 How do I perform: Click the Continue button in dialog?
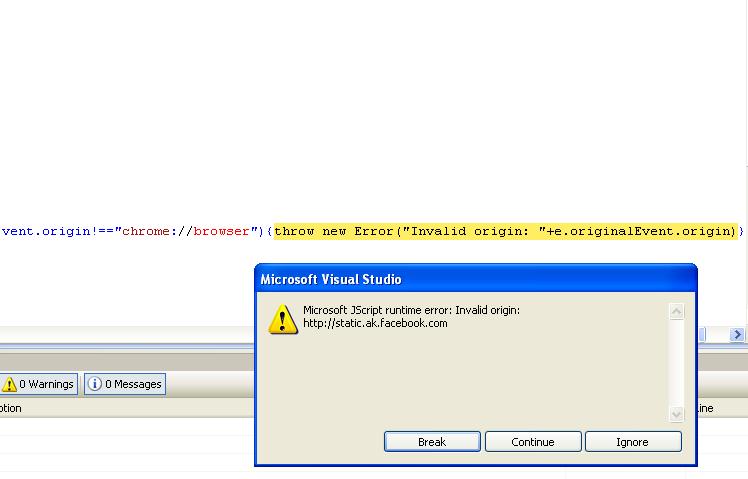[533, 442]
